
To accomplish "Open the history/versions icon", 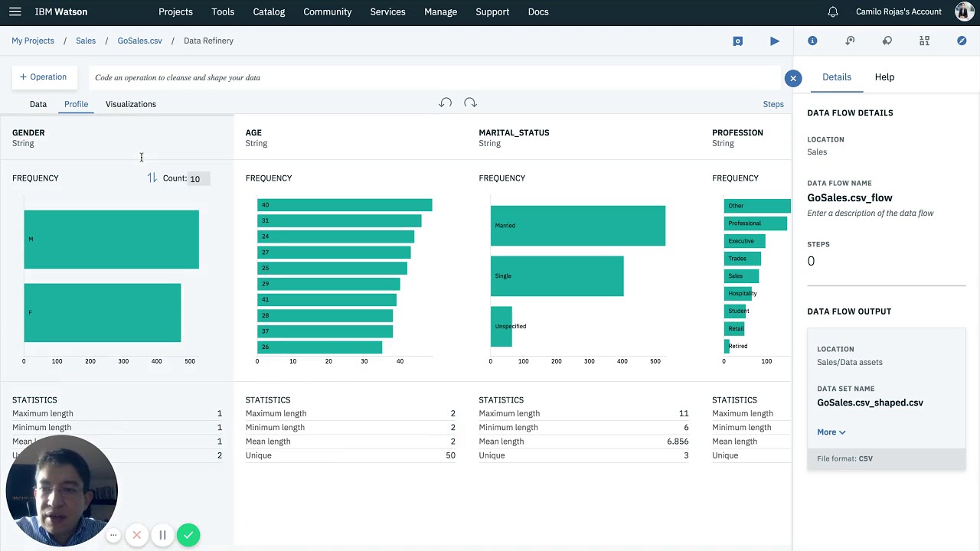I will 850,41.
